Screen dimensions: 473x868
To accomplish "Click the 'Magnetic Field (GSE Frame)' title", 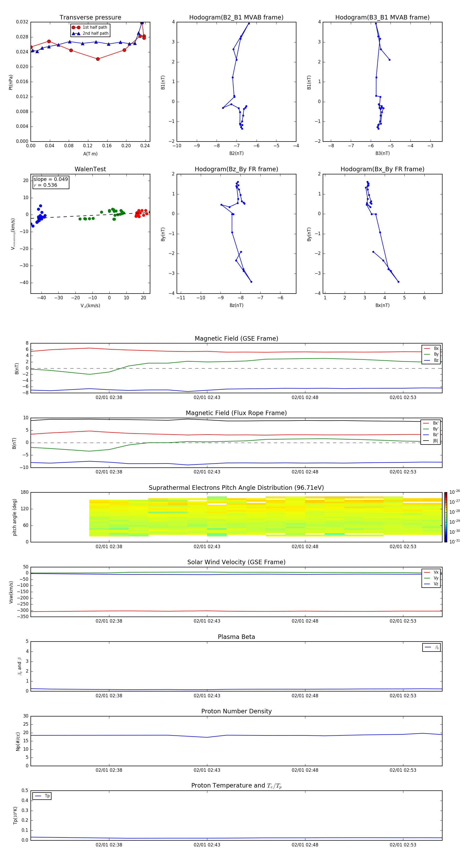I will pos(236,339).
